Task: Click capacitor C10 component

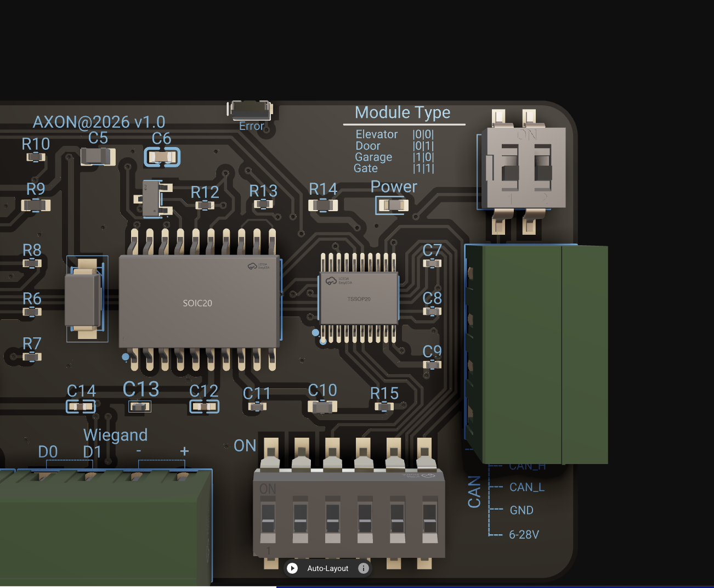Action: 322,407
